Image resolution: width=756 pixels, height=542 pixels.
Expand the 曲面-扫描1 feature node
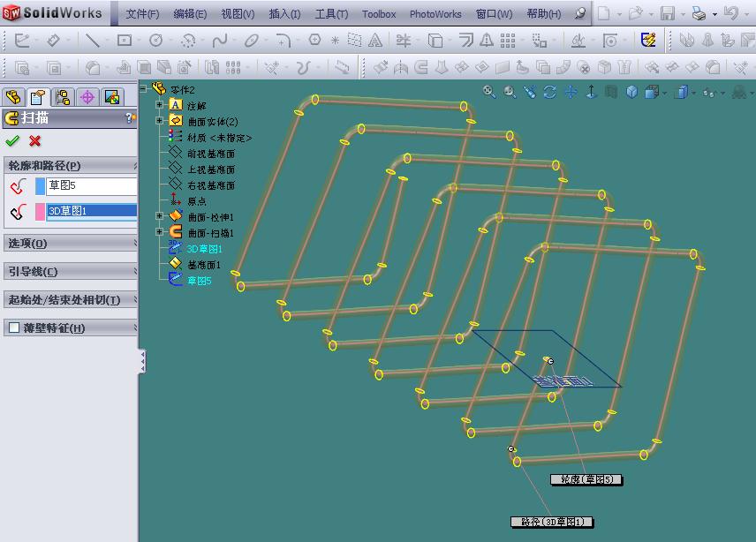(160, 232)
